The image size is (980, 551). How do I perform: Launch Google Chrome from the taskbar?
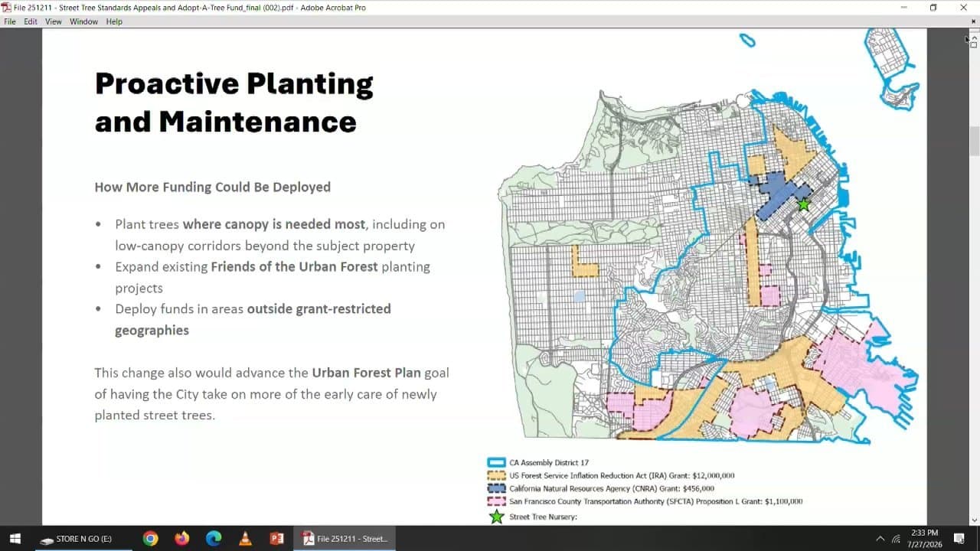coord(150,539)
